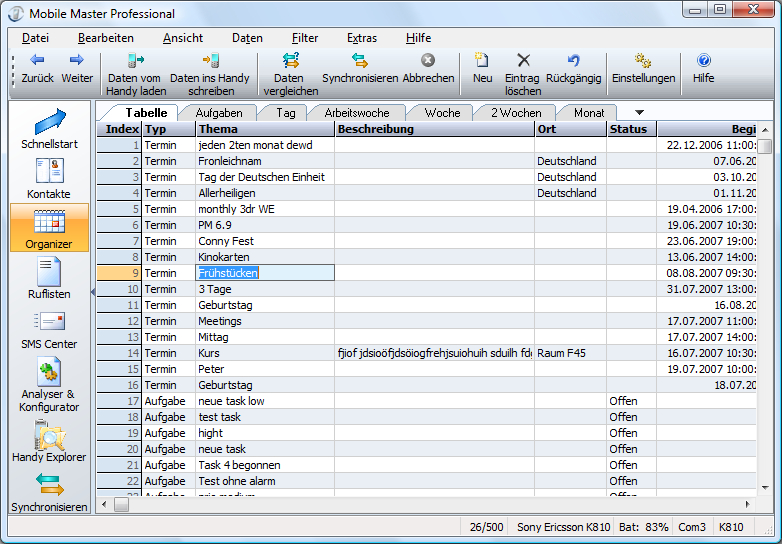The height and width of the screenshot is (544, 782).
Task: Collapse the sidebar with the splitter arrow
Action: 92,292
